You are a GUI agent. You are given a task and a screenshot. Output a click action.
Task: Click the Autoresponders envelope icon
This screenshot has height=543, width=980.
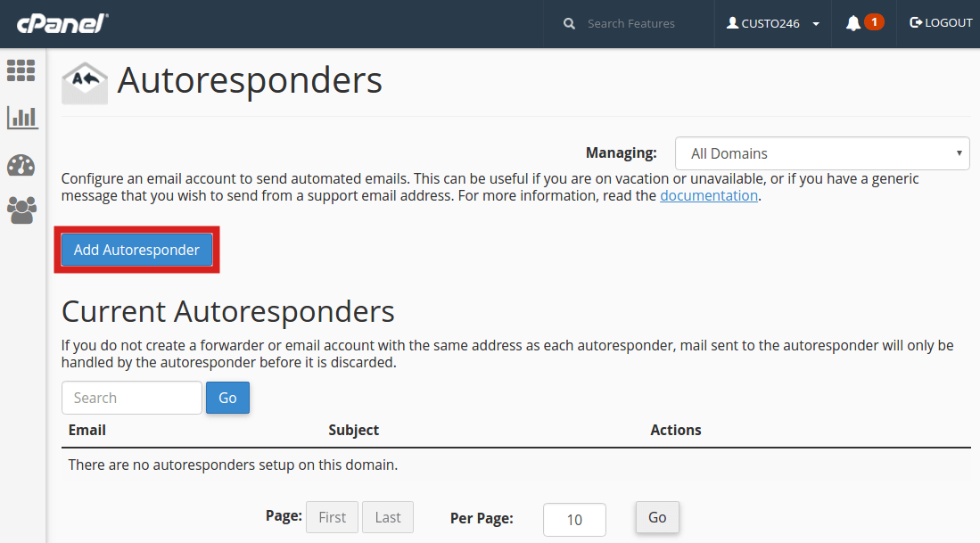85,83
